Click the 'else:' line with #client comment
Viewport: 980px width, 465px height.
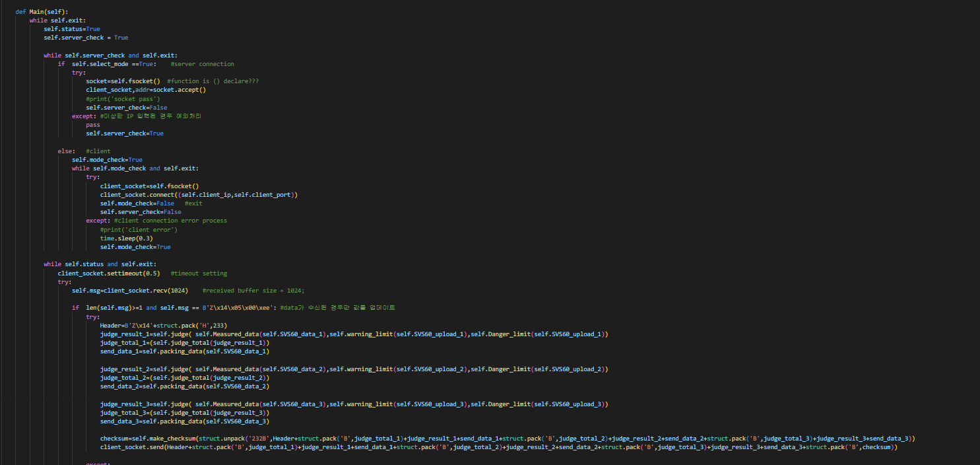pyautogui.click(x=84, y=151)
